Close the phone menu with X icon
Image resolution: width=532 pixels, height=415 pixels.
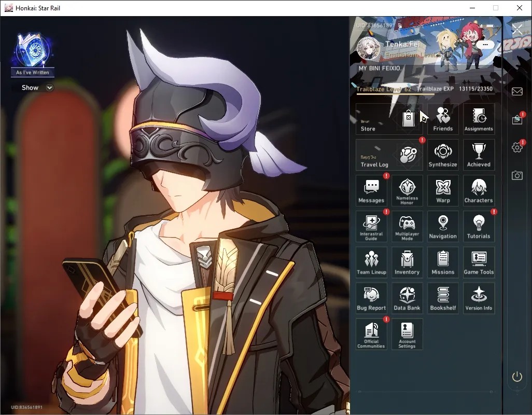click(x=517, y=30)
